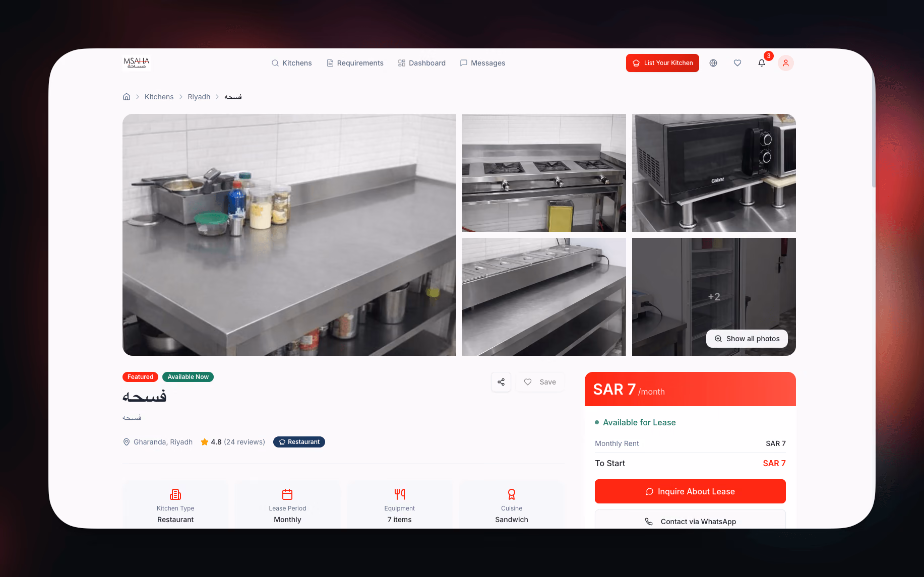The height and width of the screenshot is (577, 924).
Task: Click the Inquire About Lease button
Action: coord(690,491)
